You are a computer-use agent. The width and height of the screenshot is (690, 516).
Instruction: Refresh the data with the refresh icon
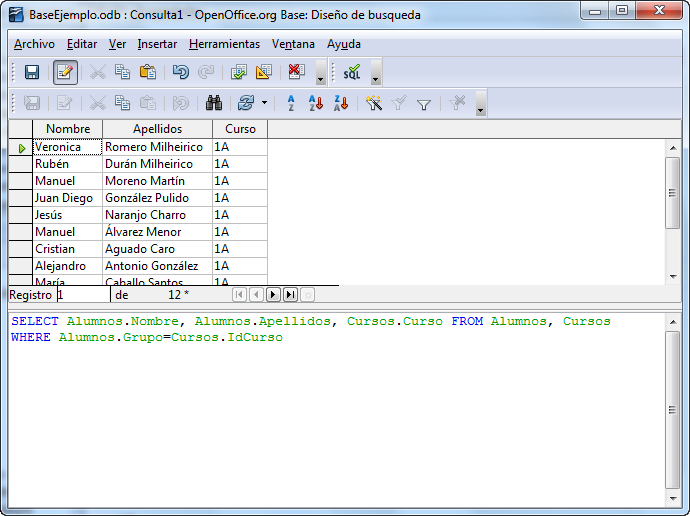[246, 103]
